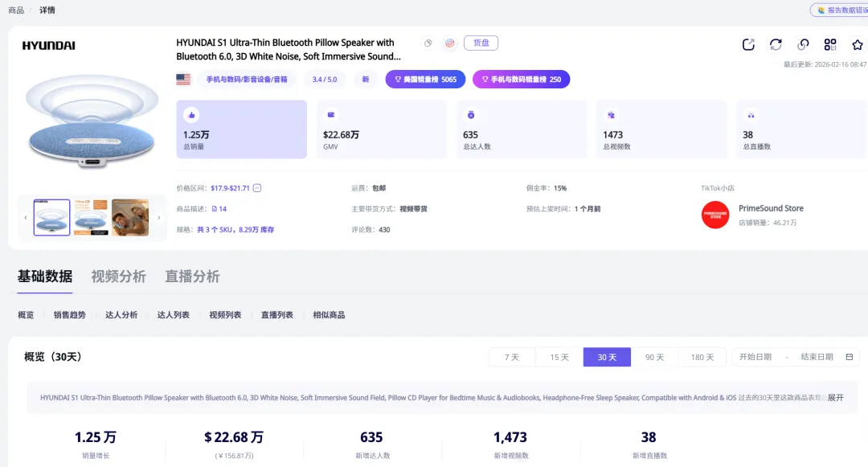Click the US flag icon beside the category
868x467 pixels.
pyautogui.click(x=182, y=80)
